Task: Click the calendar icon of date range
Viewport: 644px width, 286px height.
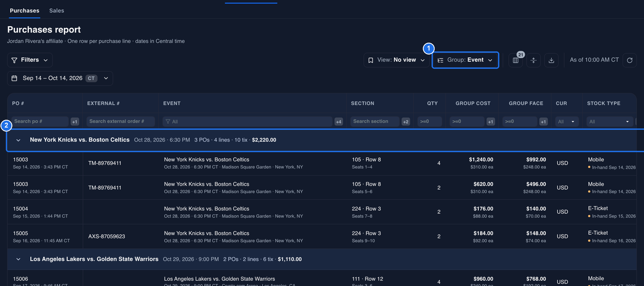Action: pos(14,78)
